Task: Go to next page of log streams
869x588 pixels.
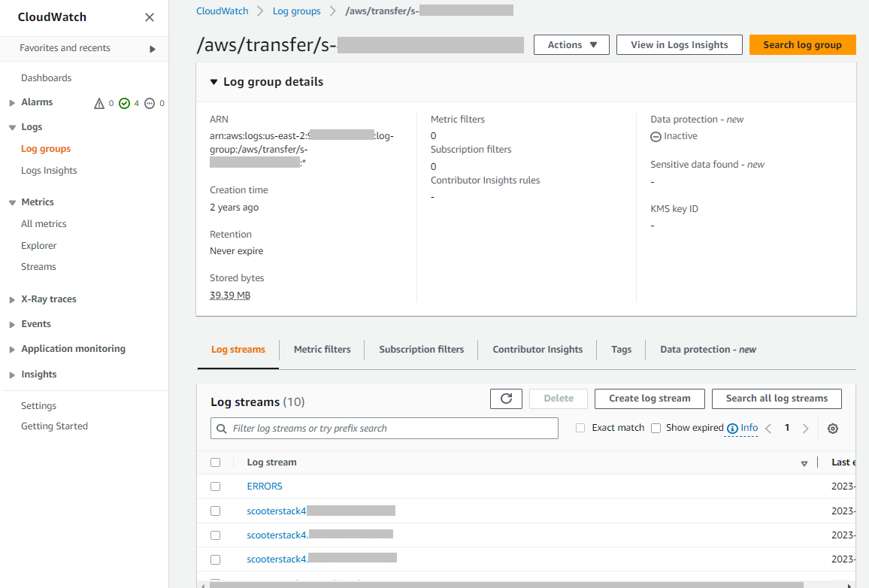Action: tap(806, 429)
